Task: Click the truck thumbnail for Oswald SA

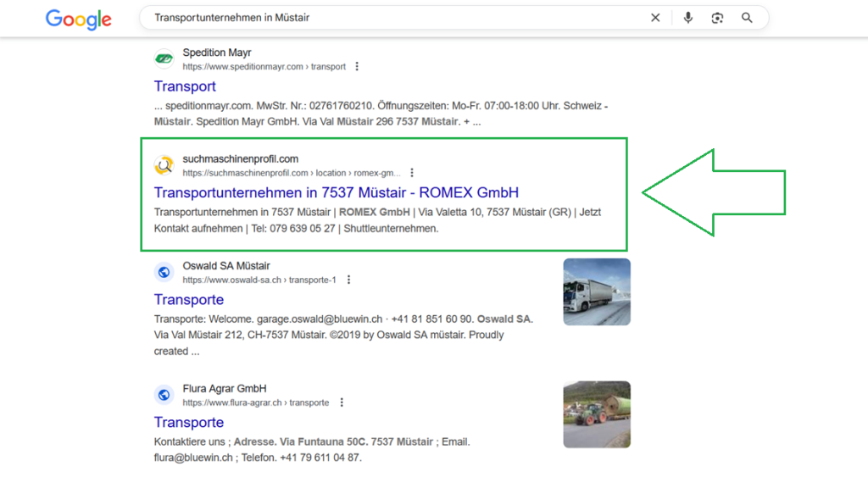Action: 597,292
